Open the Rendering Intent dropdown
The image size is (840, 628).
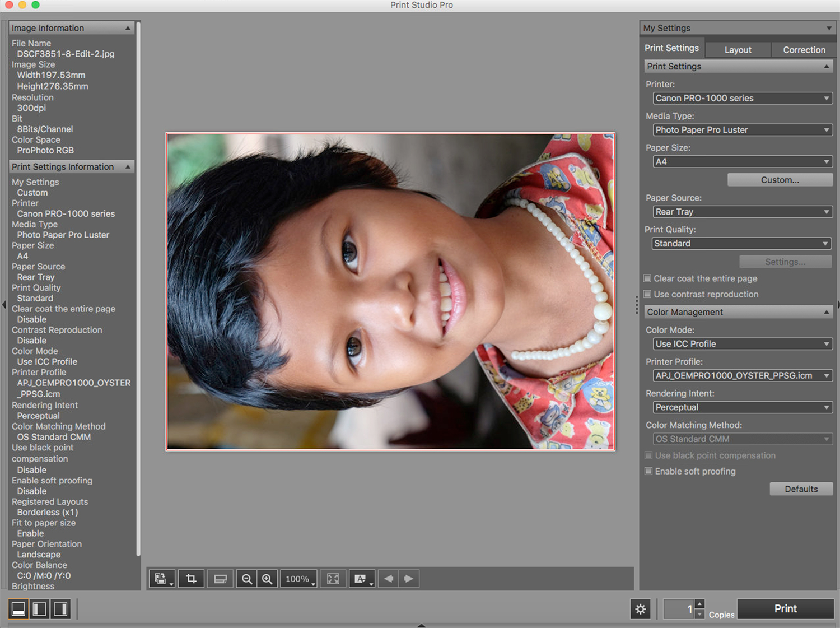[743, 407]
